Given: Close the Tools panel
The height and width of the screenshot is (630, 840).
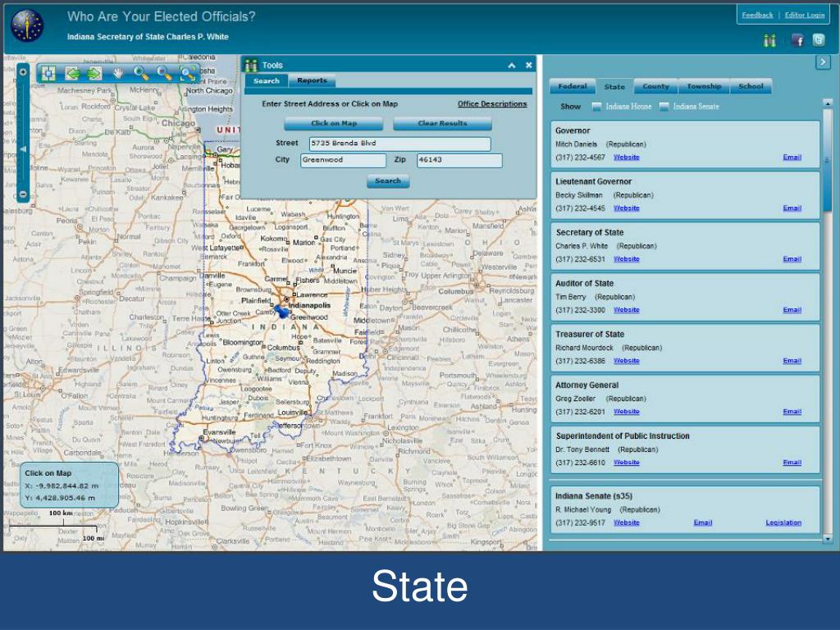Looking at the screenshot, I should [529, 66].
